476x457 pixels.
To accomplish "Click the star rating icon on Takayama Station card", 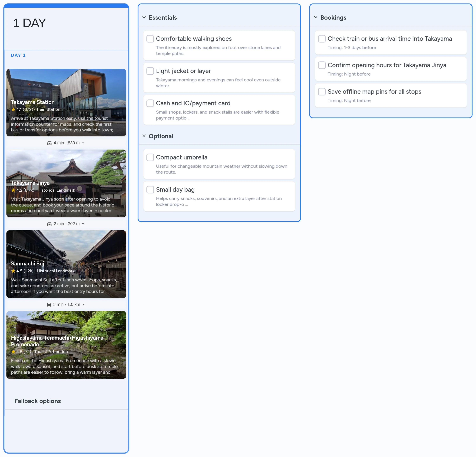I will click(x=13, y=109).
